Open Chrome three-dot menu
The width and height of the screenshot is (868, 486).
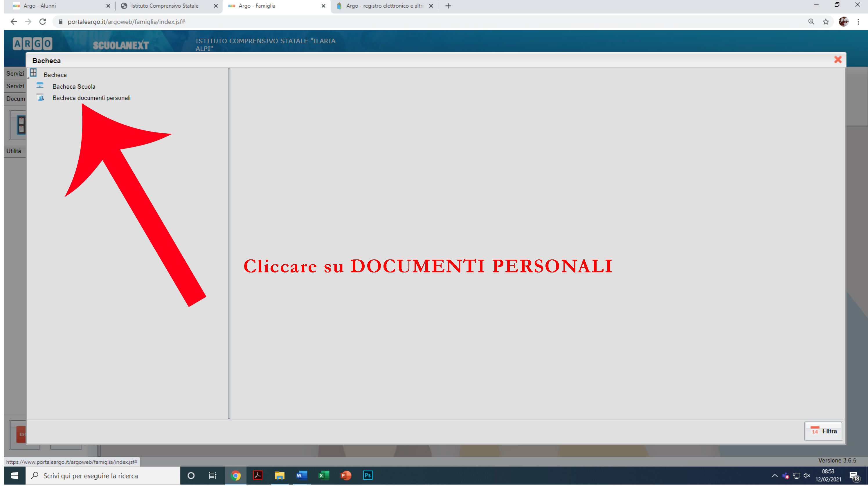(858, 21)
